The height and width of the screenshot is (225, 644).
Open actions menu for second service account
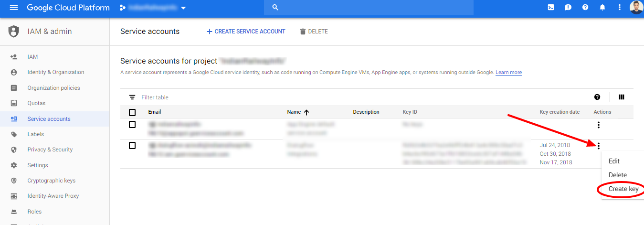(x=599, y=146)
